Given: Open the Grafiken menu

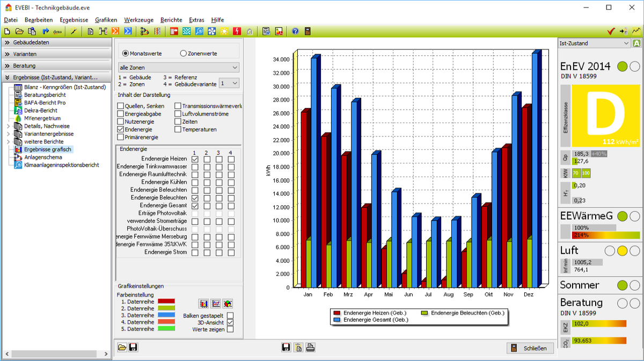Looking at the screenshot, I should click(106, 20).
